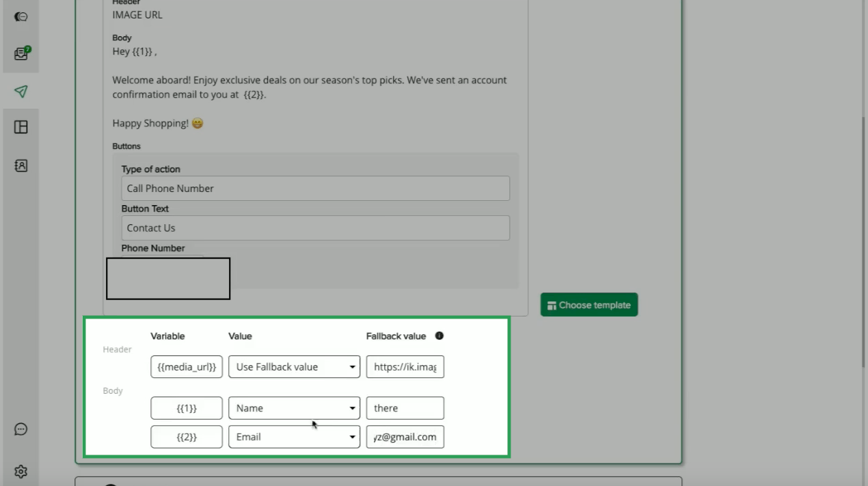The width and height of the screenshot is (868, 486).
Task: Select the paper plane broadcast icon
Action: [x=21, y=92]
